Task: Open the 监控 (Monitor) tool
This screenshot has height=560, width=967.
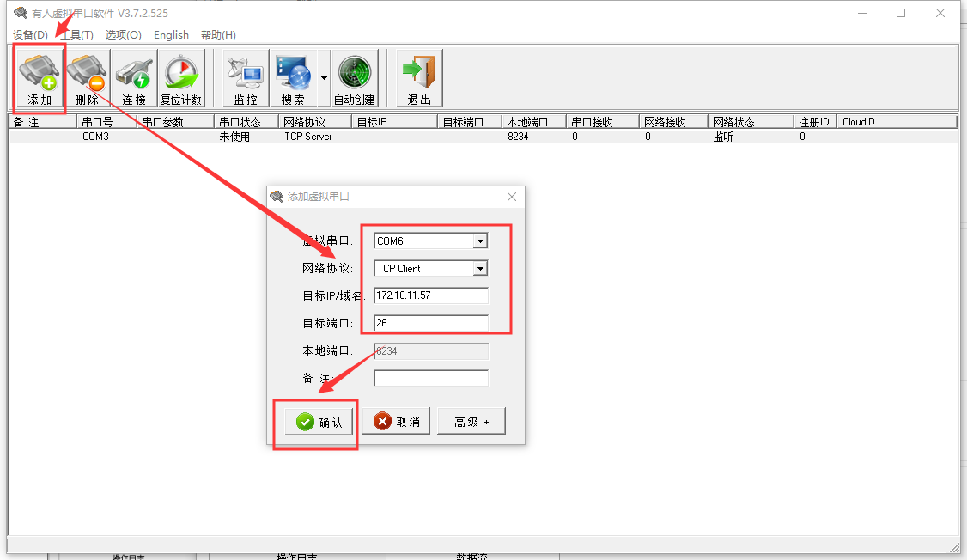Action: [x=246, y=78]
